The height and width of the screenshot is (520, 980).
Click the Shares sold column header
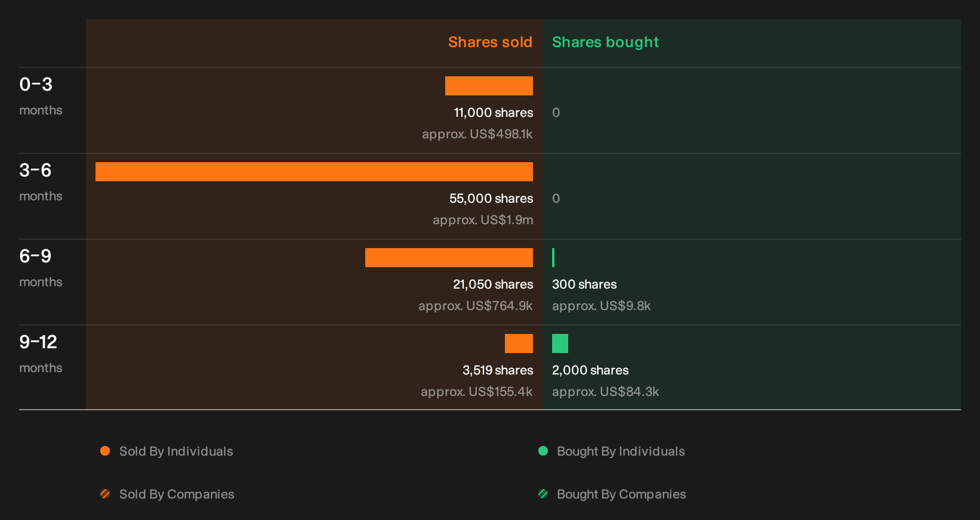coord(490,42)
